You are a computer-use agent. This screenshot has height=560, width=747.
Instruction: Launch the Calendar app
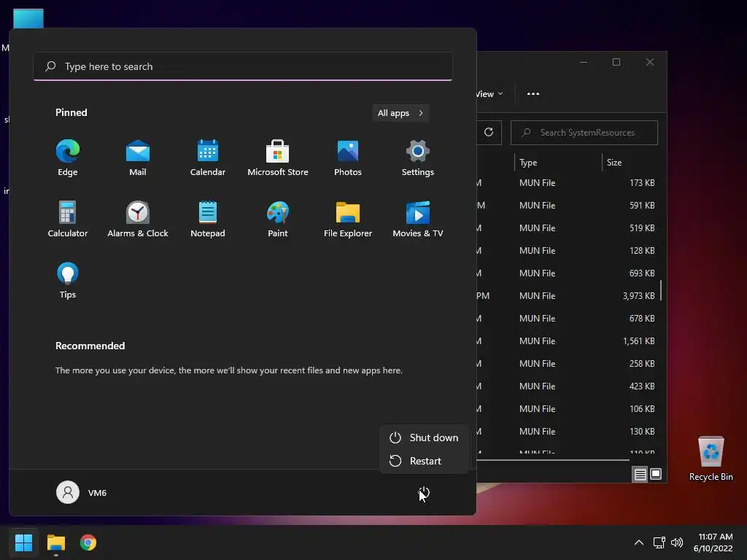pyautogui.click(x=208, y=158)
